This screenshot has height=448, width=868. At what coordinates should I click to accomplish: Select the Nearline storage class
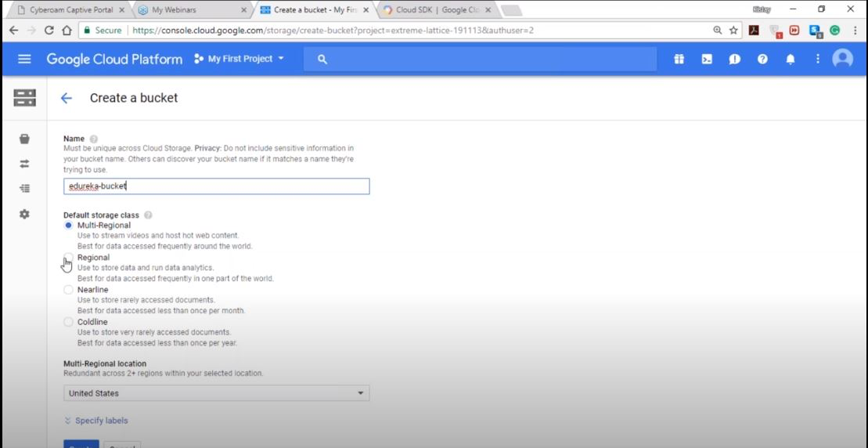(x=68, y=290)
